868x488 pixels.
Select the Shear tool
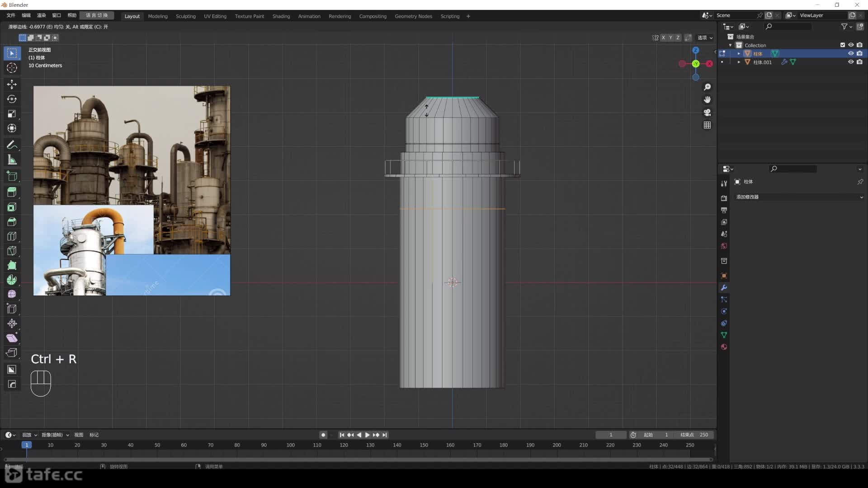pyautogui.click(x=12, y=338)
